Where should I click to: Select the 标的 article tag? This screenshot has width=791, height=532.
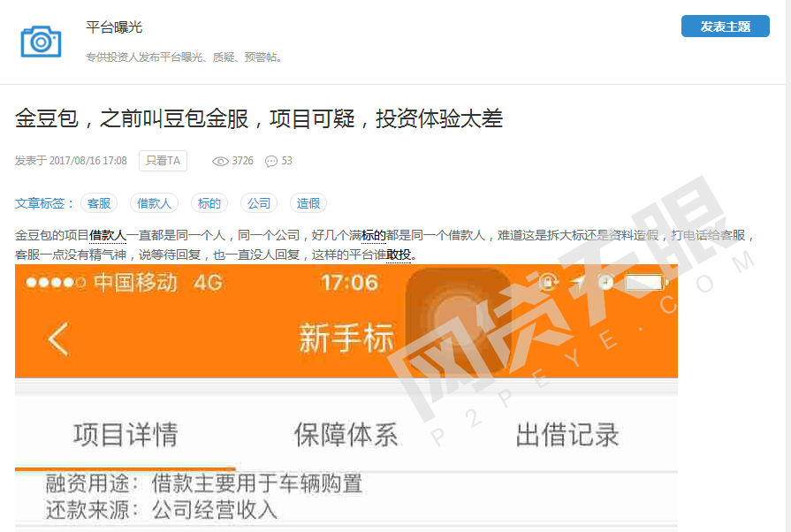tap(209, 203)
